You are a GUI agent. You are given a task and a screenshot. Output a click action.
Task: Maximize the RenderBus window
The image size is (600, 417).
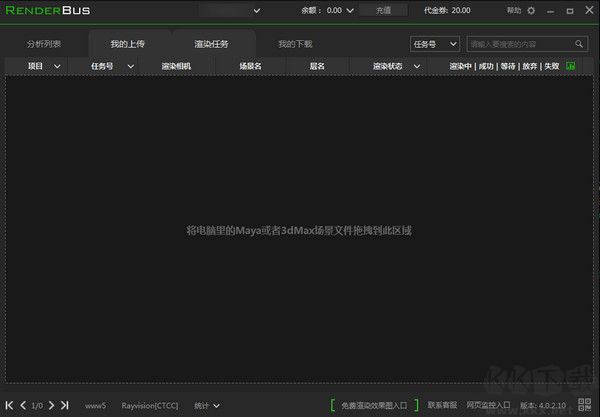point(570,11)
